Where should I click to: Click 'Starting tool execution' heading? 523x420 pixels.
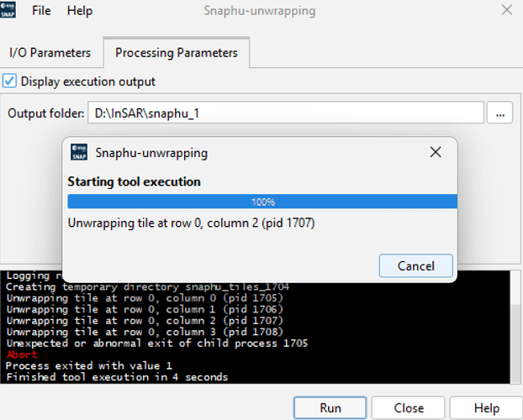coord(134,181)
